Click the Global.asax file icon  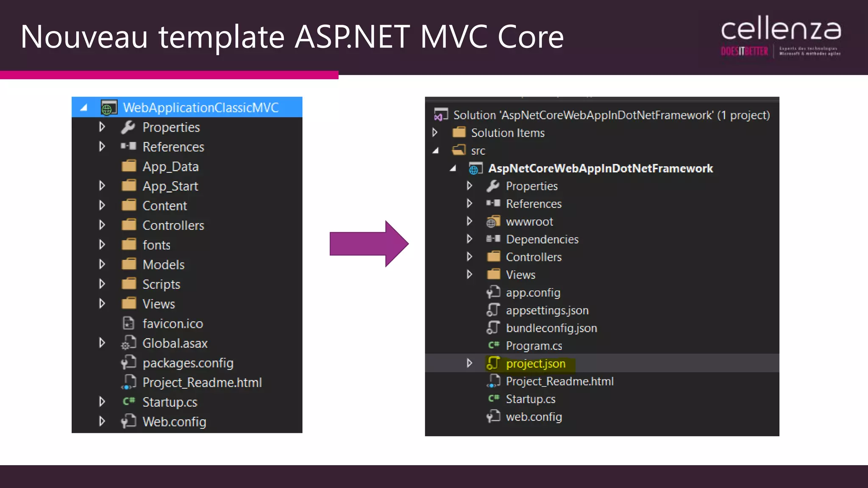[129, 343]
